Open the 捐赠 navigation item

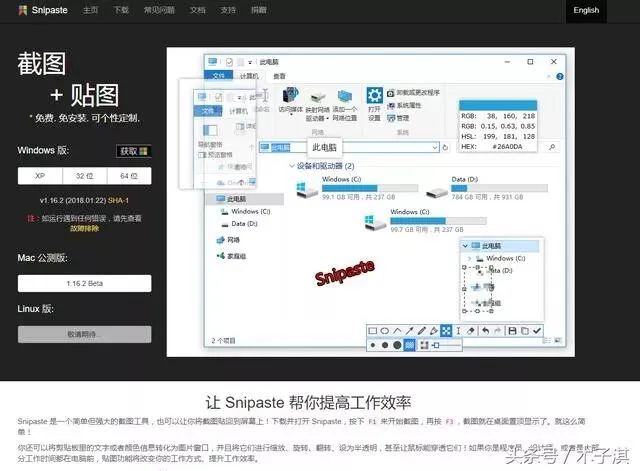click(259, 10)
